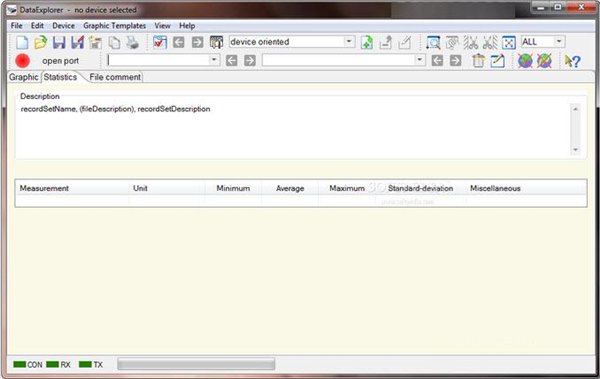Click the add new object green plus icon
The height and width of the screenshot is (379, 600).
click(367, 42)
